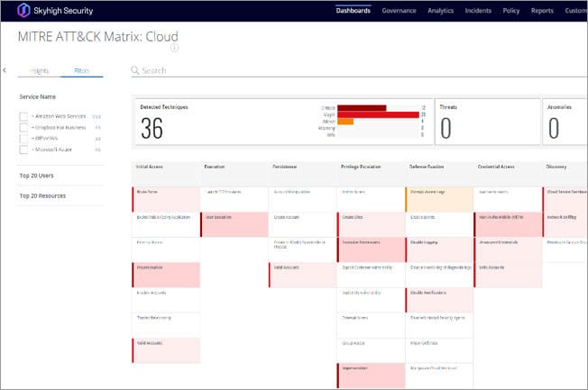Switch to the Filters tab
Screen dimensions: 588x390
click(x=81, y=70)
